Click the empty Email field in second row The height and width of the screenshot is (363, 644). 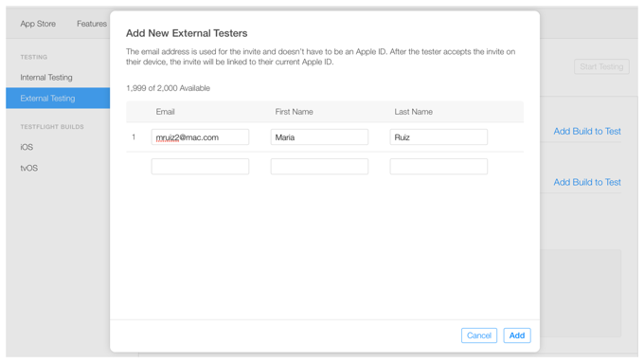pos(200,167)
